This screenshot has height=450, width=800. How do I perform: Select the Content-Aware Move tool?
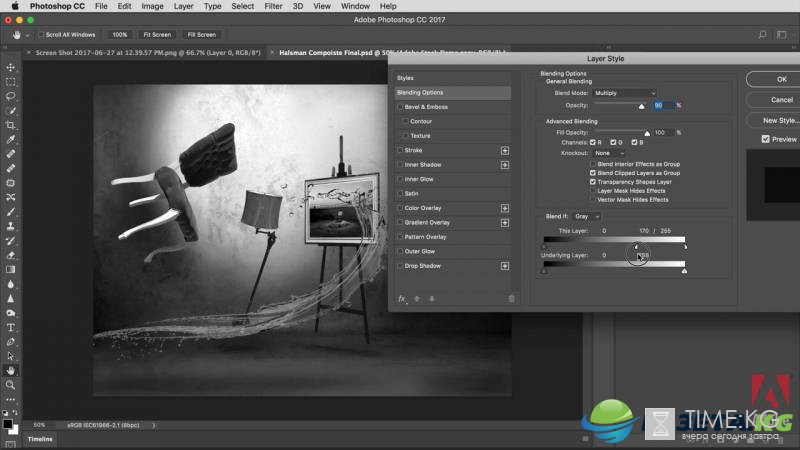(x=10, y=197)
